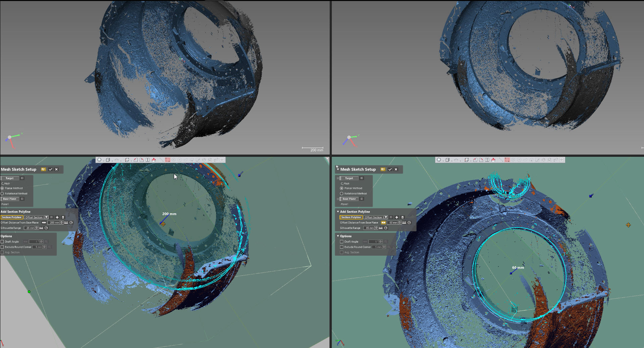Delete offset section via trash icon in right panel
This screenshot has height=348, width=644.
tap(402, 217)
